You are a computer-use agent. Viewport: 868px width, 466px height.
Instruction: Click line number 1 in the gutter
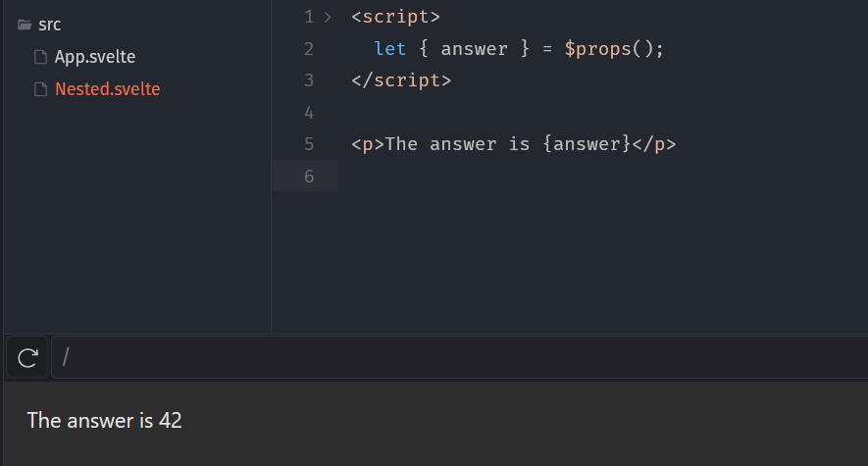(309, 17)
